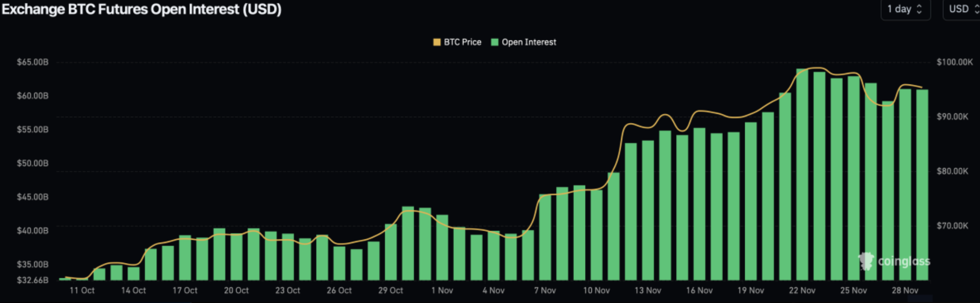Toggle the Open Interest legend label

tap(529, 42)
